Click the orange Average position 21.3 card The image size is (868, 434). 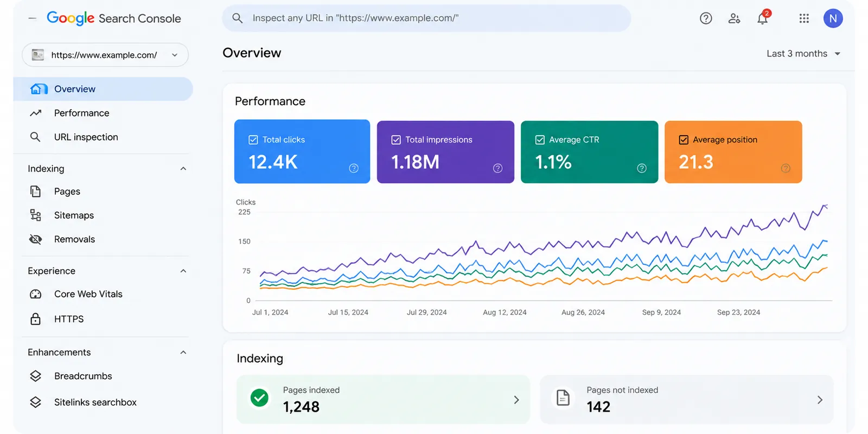pyautogui.click(x=733, y=152)
